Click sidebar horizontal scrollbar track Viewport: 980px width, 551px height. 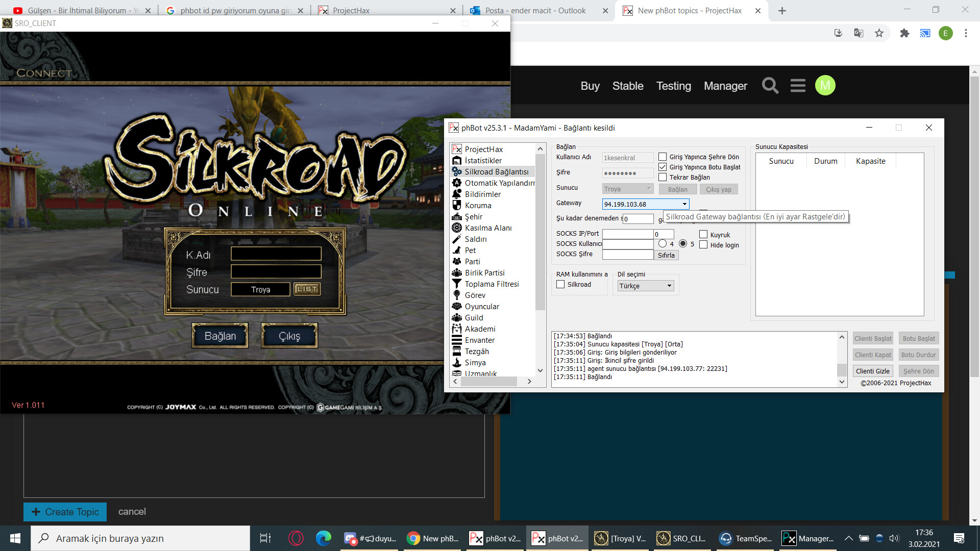tap(522, 381)
